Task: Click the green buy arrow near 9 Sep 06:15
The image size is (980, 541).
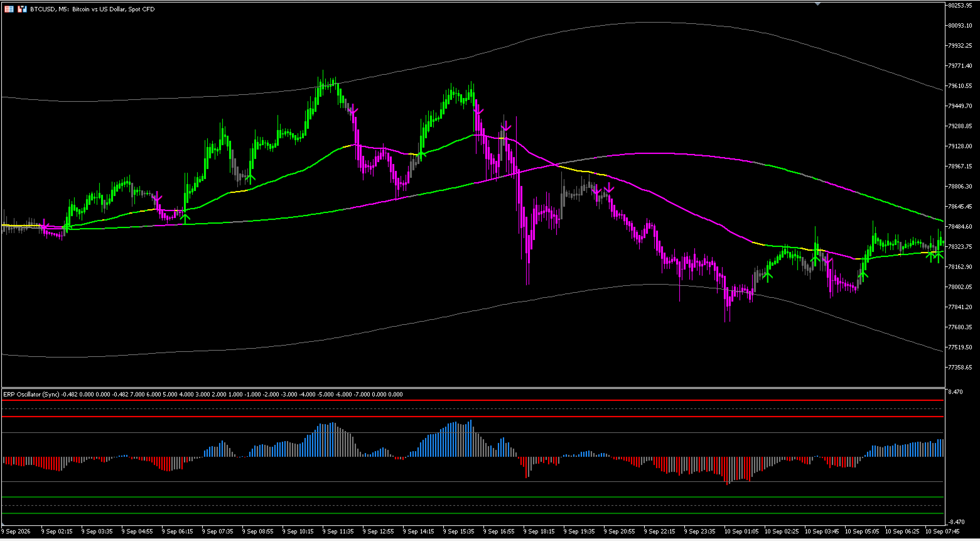Action: pyautogui.click(x=185, y=218)
